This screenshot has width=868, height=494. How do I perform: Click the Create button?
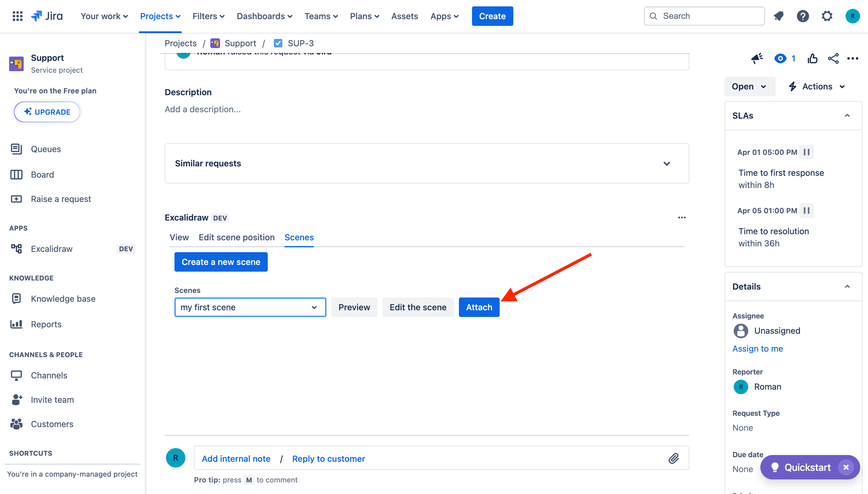[492, 16]
